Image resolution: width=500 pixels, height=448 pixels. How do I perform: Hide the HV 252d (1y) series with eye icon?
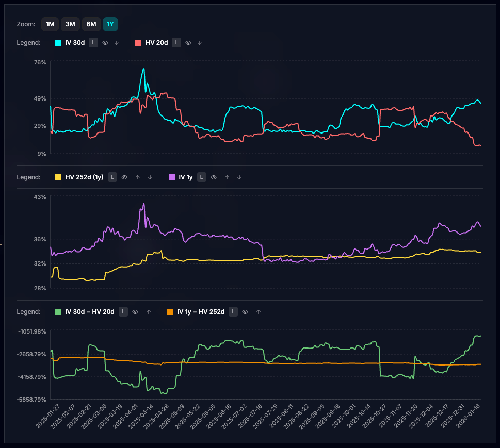pos(124,177)
